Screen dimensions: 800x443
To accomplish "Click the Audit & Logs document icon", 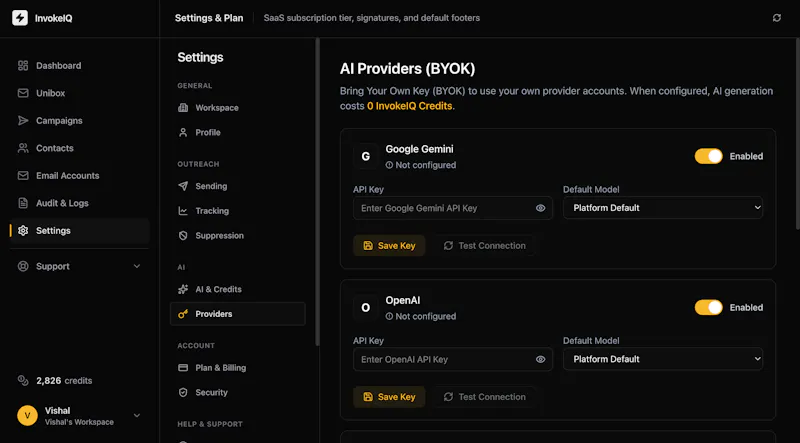I will (23, 203).
